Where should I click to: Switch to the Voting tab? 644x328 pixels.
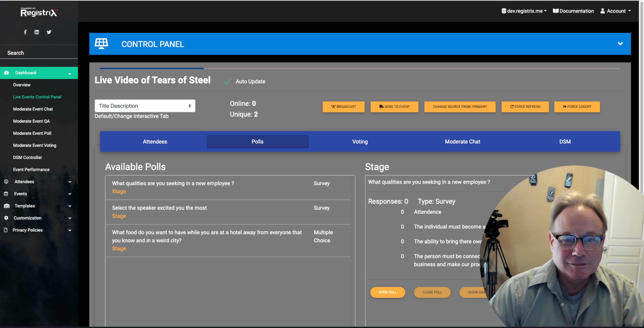click(360, 142)
